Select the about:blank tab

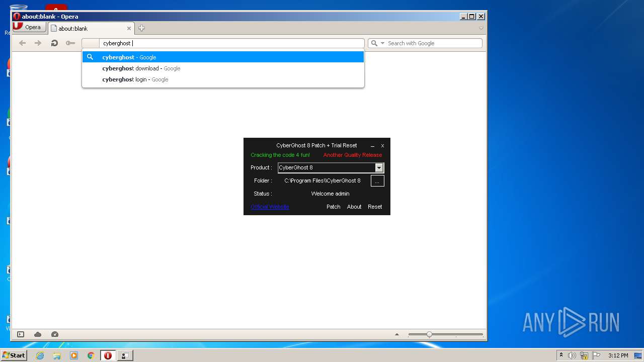[91, 29]
